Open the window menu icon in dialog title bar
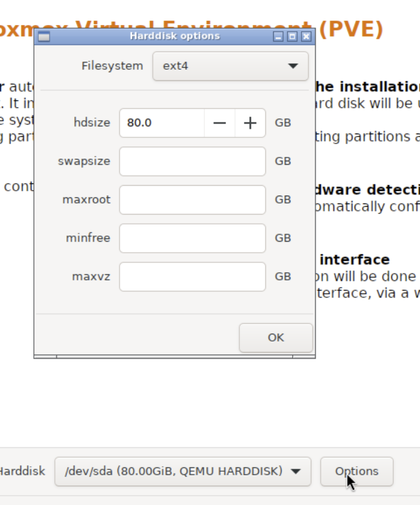 click(x=44, y=37)
